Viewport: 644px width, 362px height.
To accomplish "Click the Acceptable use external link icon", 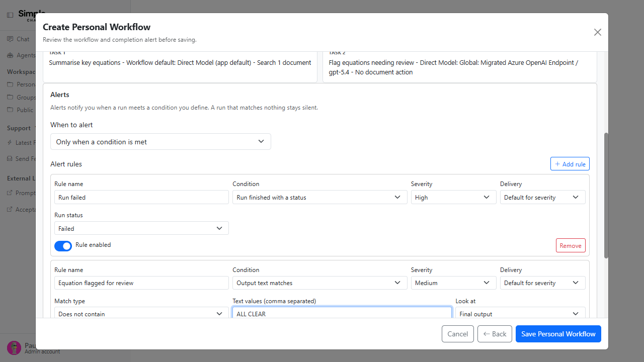I will tap(10, 209).
